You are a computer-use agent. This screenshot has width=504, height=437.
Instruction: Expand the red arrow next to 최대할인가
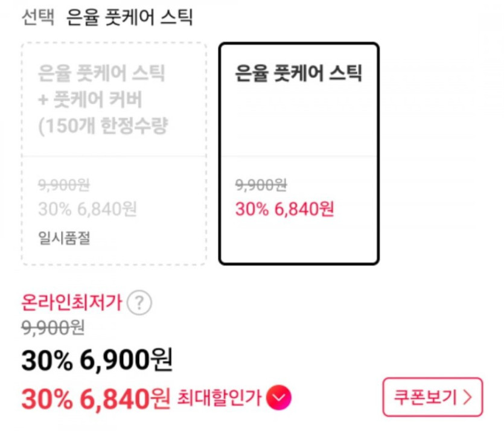[279, 397]
